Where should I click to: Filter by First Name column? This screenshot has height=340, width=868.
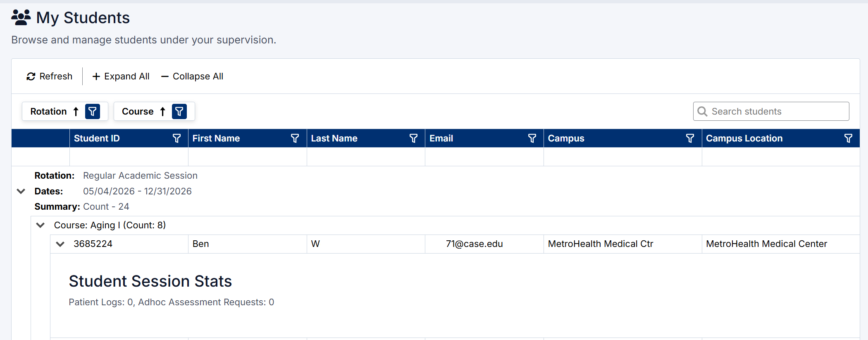[295, 139]
